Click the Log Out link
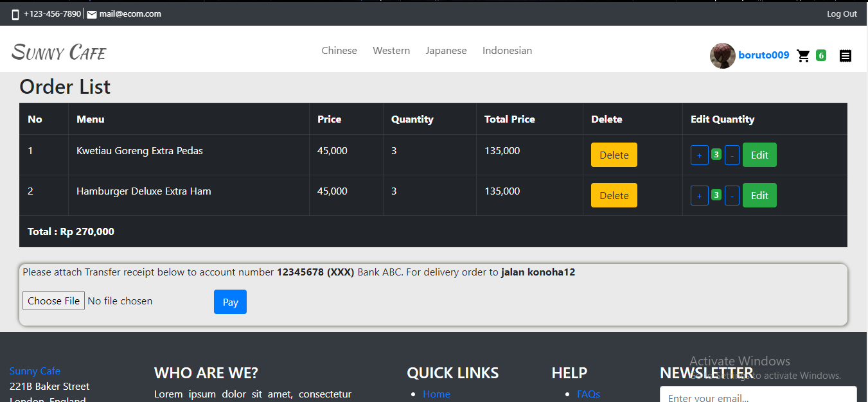Screen dimensions: 868x402 [x=842, y=14]
